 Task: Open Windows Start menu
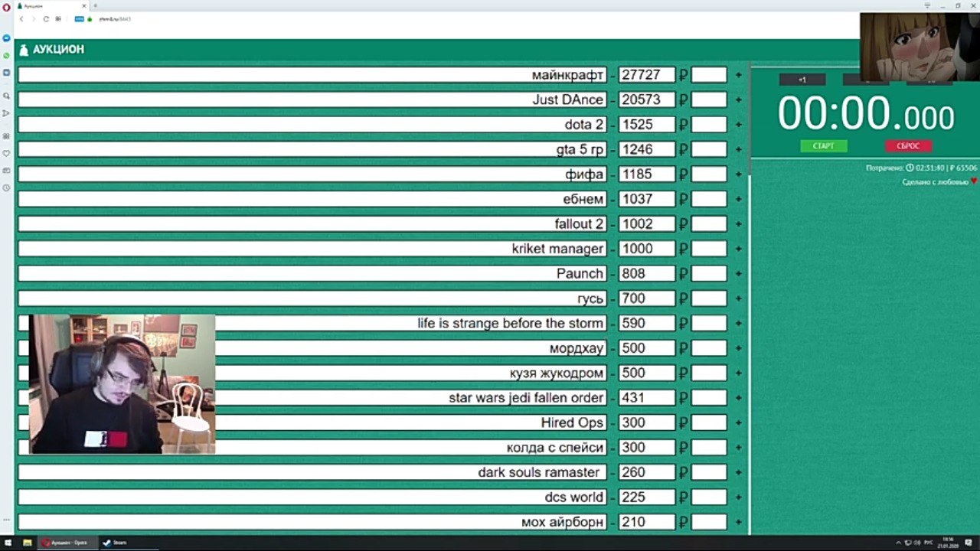click(x=8, y=543)
